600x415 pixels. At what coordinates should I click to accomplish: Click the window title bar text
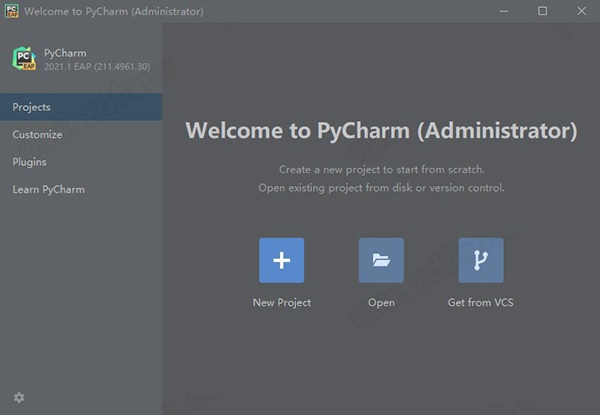(114, 11)
